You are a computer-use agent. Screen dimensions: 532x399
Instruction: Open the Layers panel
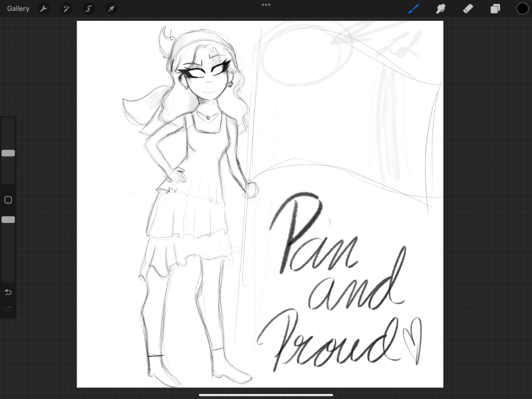pos(495,8)
